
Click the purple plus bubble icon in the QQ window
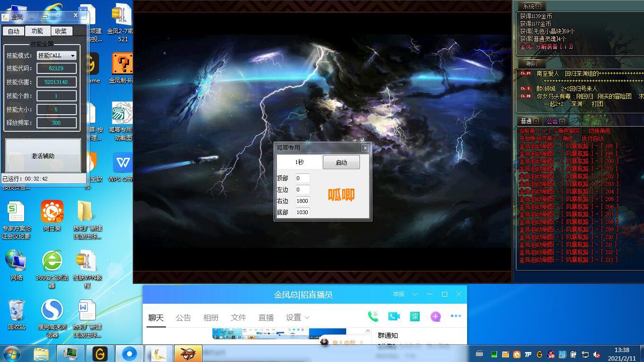(x=436, y=317)
